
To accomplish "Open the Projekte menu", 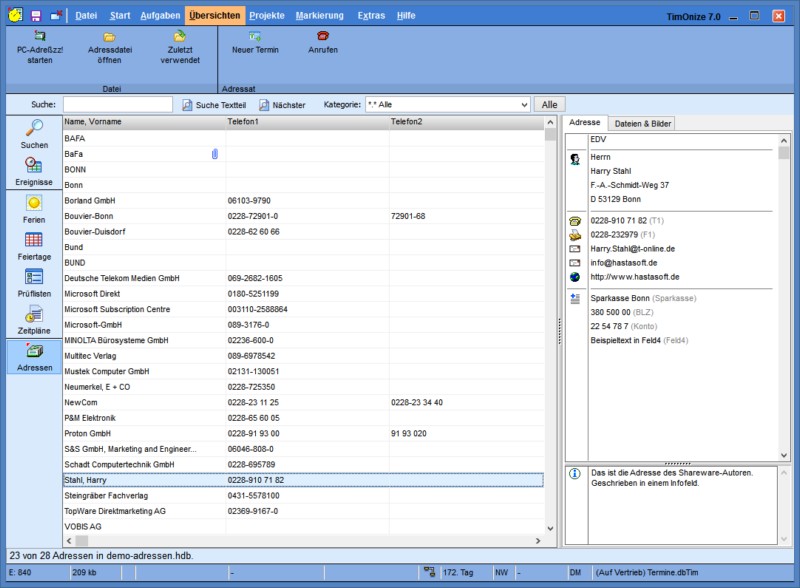I will (x=267, y=16).
